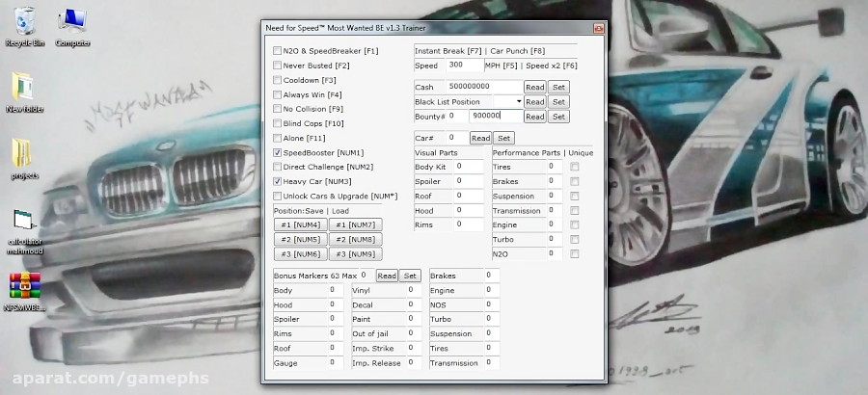The height and width of the screenshot is (395, 868).
Task: Open the Computer desktop icon
Action: [x=72, y=26]
